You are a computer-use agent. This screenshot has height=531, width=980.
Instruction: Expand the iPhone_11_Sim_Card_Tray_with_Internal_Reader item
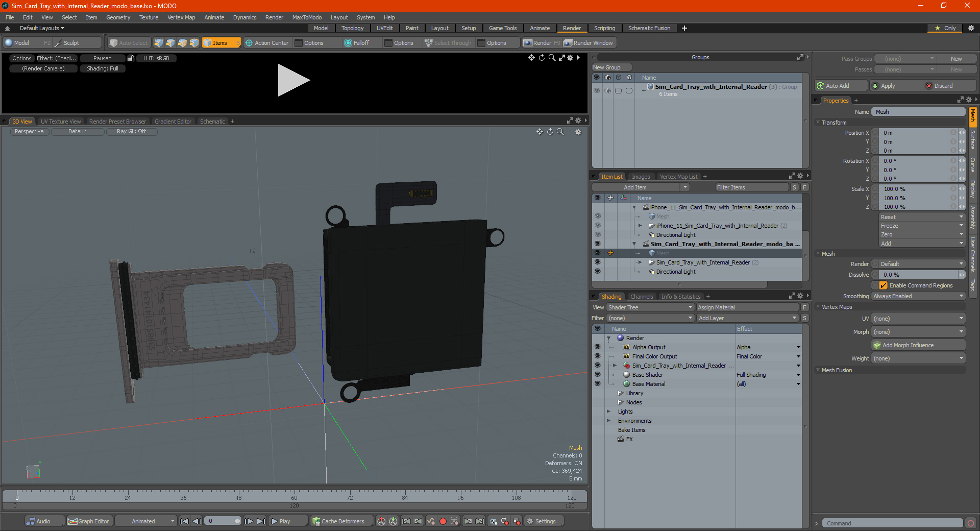coord(640,226)
